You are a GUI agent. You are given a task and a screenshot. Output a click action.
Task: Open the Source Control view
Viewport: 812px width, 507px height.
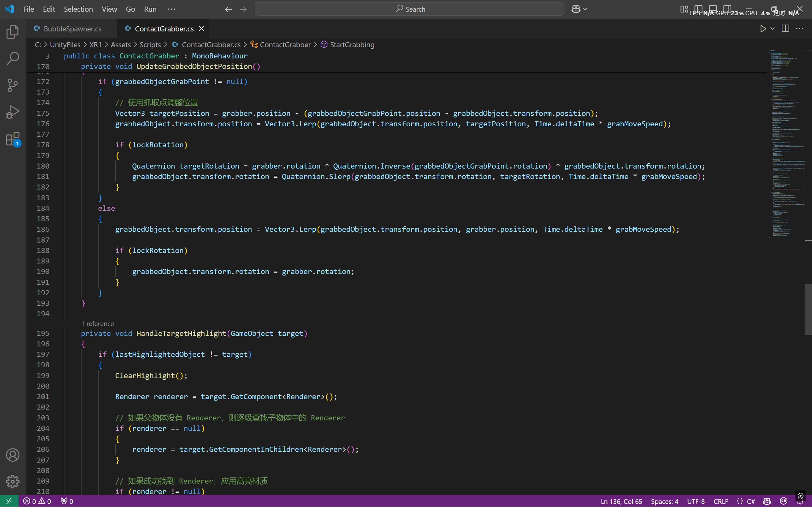coord(12,85)
